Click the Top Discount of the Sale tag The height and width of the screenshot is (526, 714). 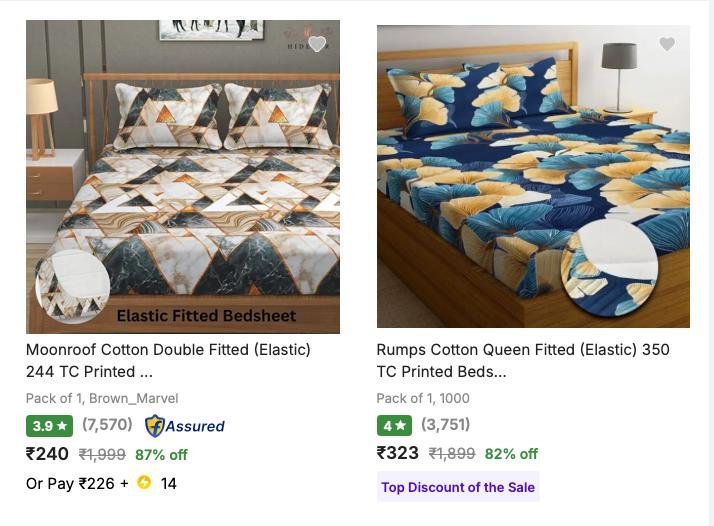[458, 487]
